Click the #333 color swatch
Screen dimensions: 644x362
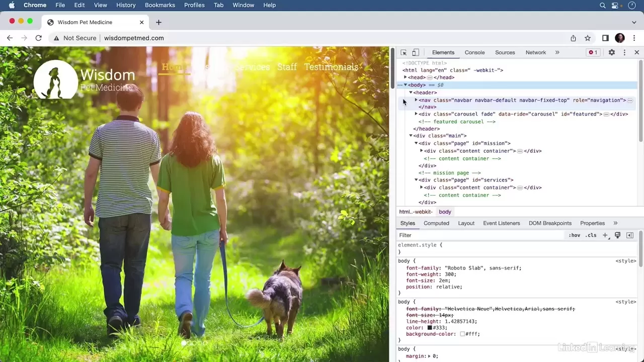[x=430, y=328]
